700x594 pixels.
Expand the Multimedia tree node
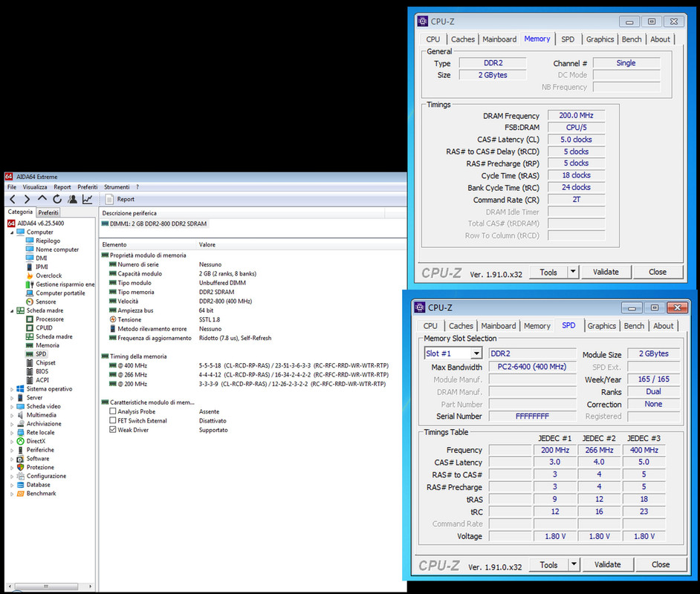12,415
